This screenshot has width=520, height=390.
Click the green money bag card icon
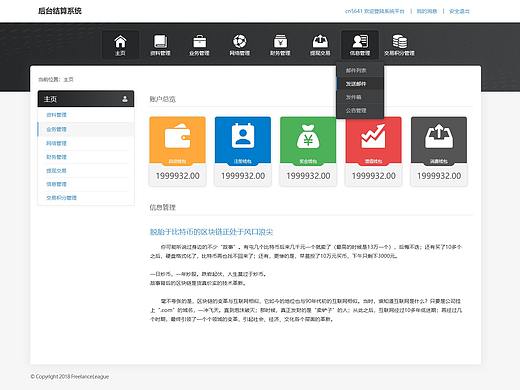click(308, 136)
